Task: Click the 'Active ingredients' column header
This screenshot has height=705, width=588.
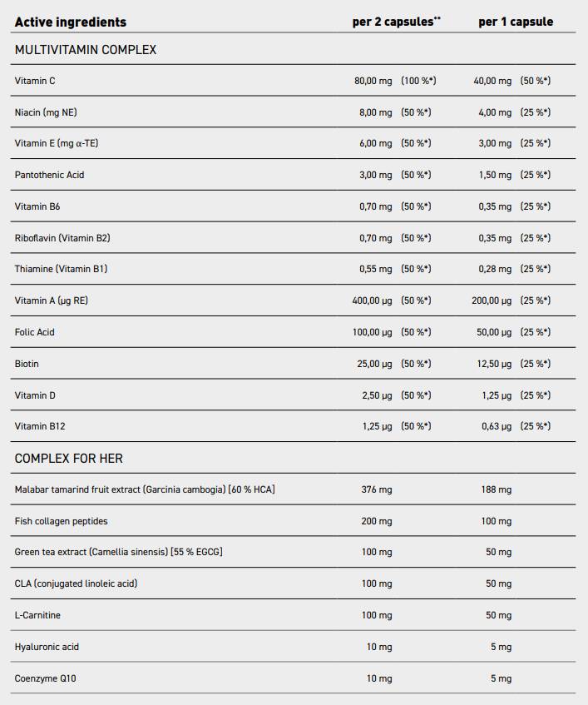Action: click(70, 22)
